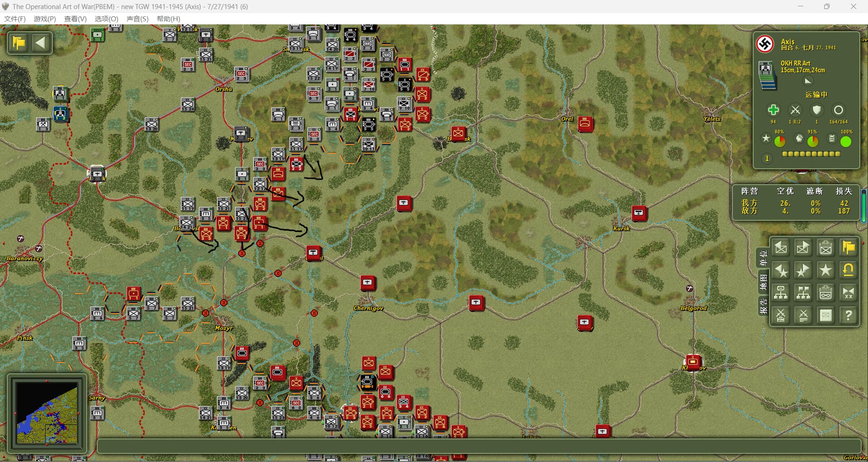Click the Kursk city label on map
Screen dimensions: 868x462
621,229
